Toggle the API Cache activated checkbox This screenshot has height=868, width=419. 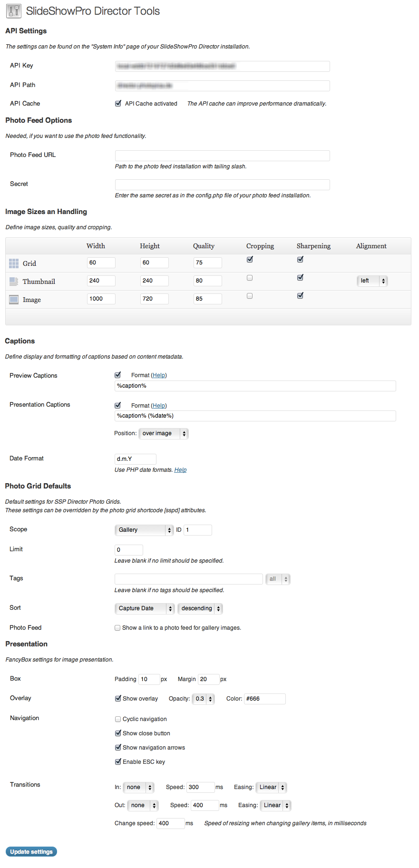[118, 103]
